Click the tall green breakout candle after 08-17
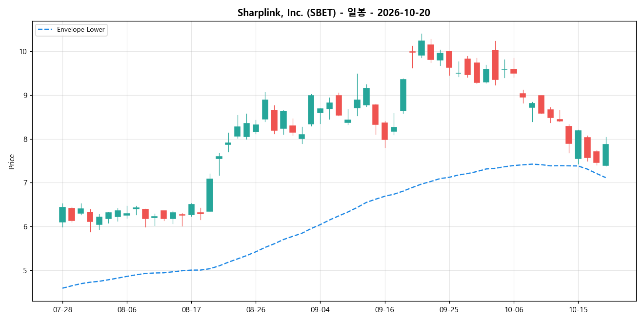Image resolution: width=644 pixels, height=322 pixels. pos(210,195)
